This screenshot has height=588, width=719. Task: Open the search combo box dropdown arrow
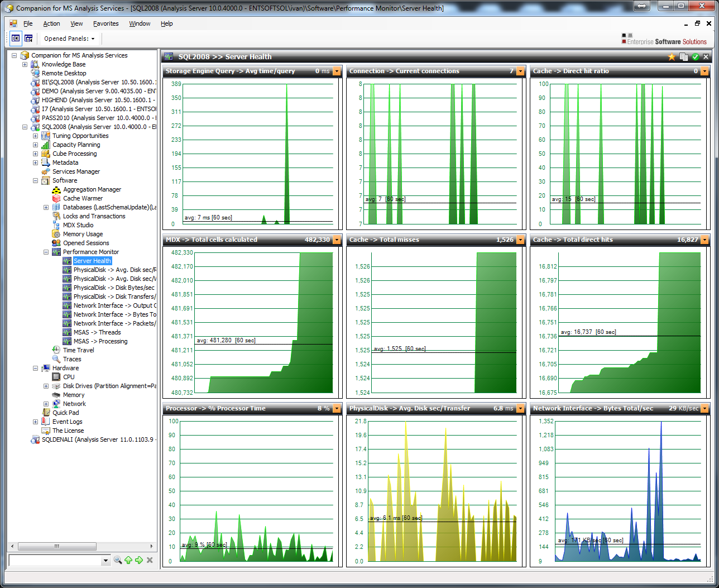tap(106, 560)
